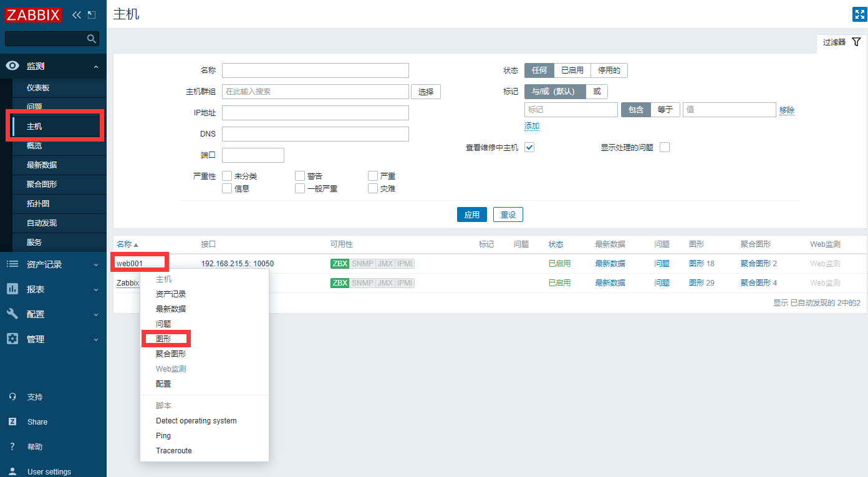Click the list icon beside 资产记录
The height and width of the screenshot is (477, 868).
pyautogui.click(x=12, y=264)
